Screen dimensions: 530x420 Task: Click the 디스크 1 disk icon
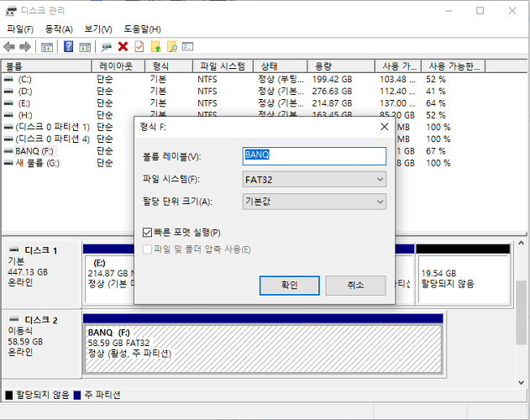pos(14,249)
